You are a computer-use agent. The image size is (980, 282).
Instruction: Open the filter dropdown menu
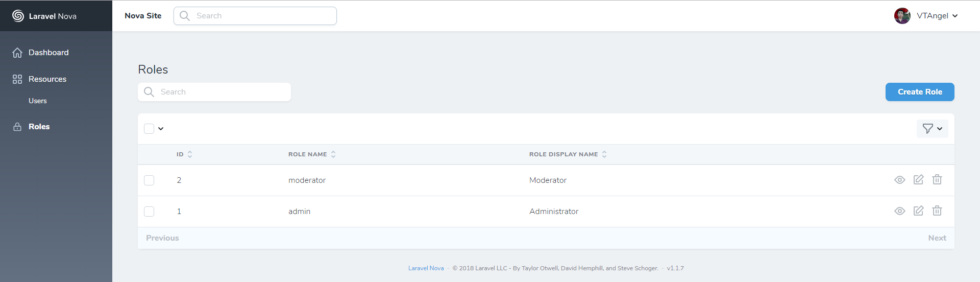coord(932,129)
